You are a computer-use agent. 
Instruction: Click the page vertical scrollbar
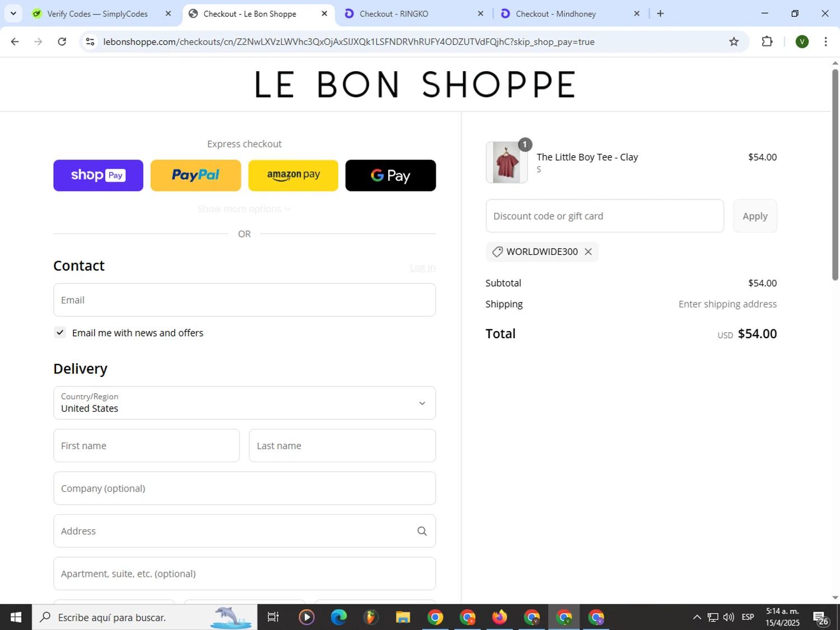[x=835, y=174]
